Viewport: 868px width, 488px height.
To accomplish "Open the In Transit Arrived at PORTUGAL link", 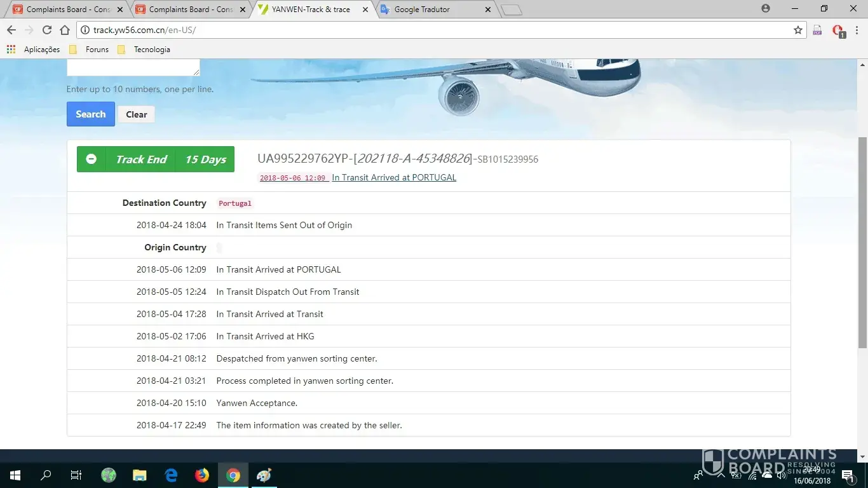I will (x=394, y=178).
